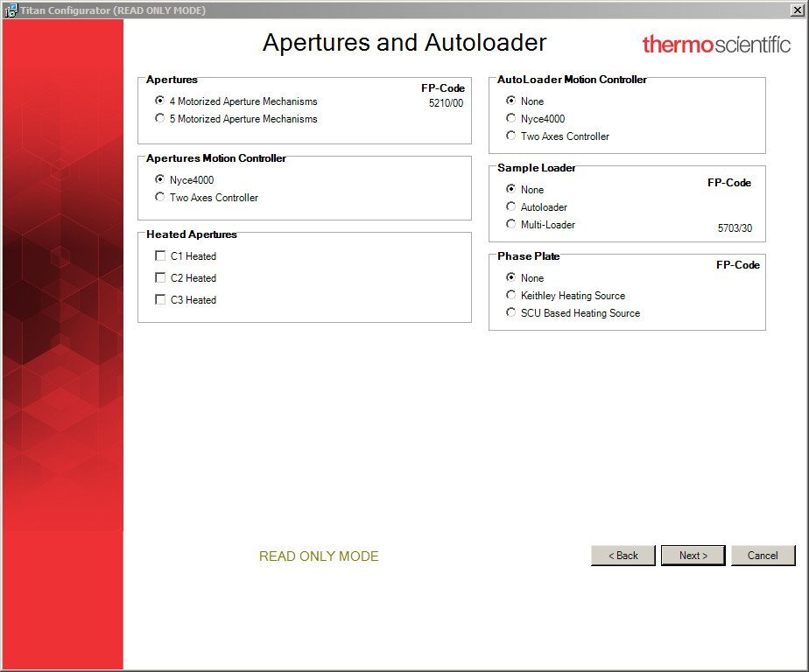Click the READ ONLY MODE label
Image resolution: width=809 pixels, height=672 pixels.
point(319,556)
